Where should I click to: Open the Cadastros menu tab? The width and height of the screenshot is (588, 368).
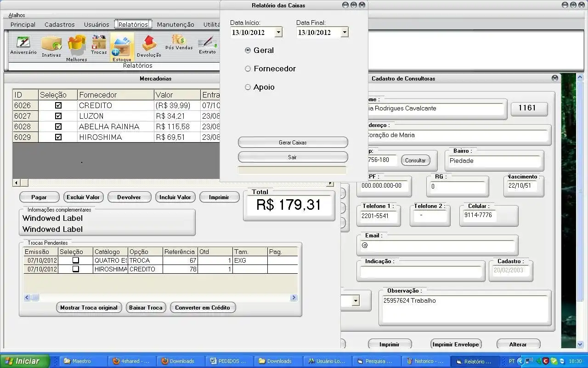tap(60, 24)
